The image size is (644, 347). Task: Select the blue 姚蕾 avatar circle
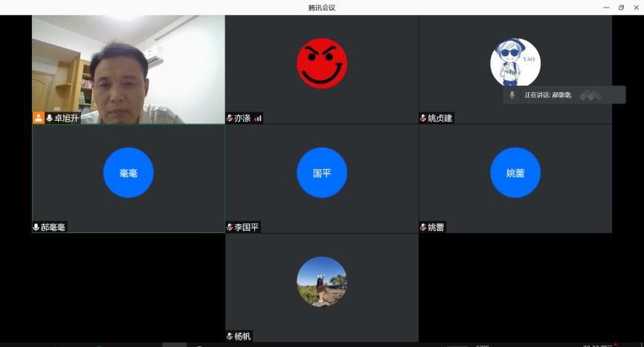[x=515, y=173]
